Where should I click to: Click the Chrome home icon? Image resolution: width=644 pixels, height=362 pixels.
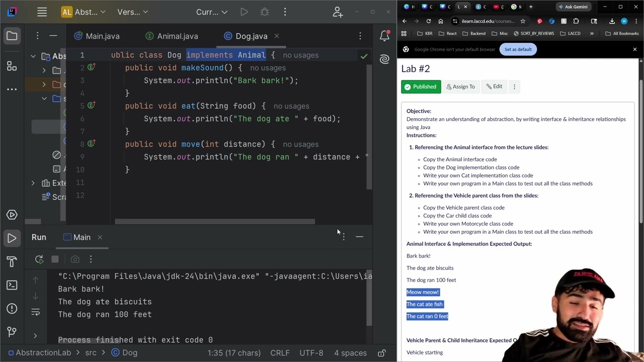(441, 21)
